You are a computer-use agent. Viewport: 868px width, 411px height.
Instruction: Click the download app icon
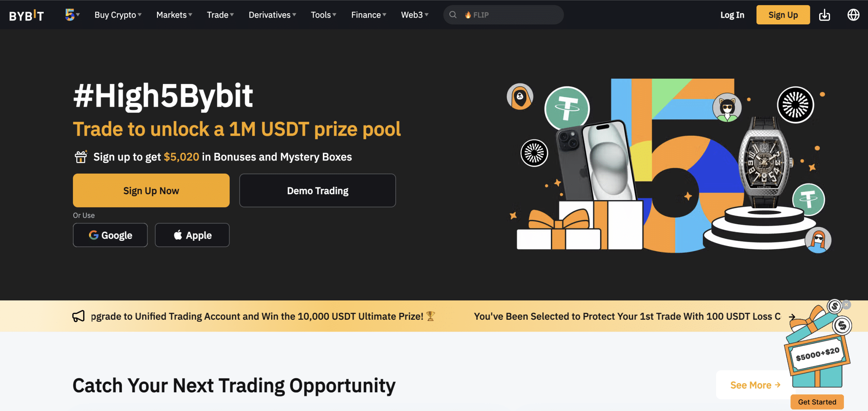coord(825,14)
